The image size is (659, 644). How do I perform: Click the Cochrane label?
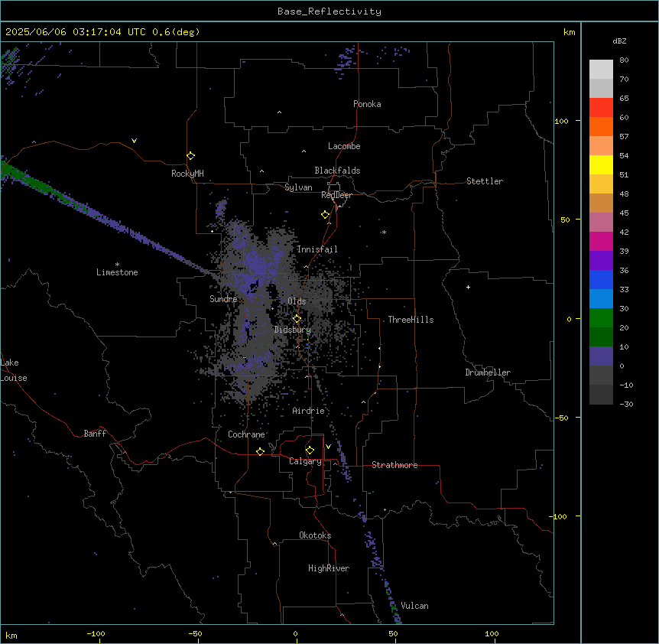point(246,434)
